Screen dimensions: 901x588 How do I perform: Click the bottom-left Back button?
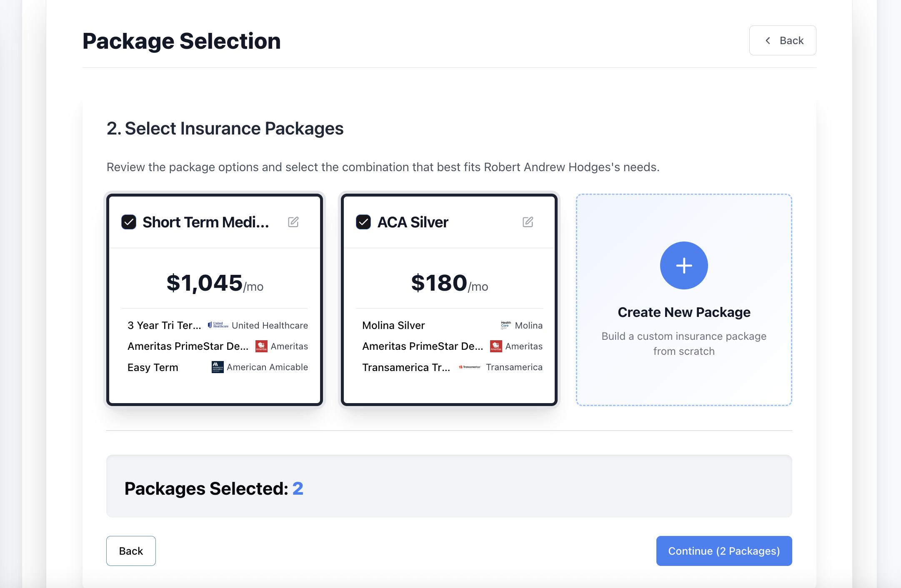tap(131, 551)
